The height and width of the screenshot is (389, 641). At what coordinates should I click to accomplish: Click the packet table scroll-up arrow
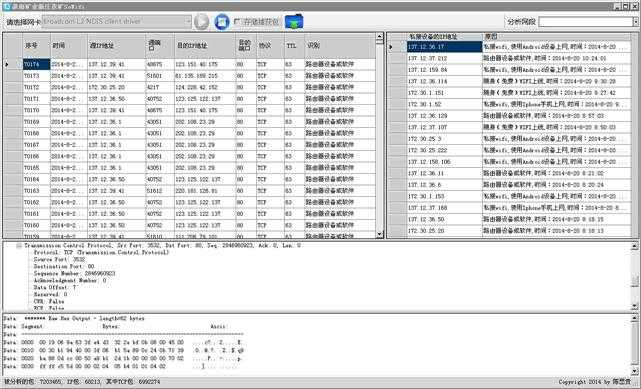[x=379, y=37]
